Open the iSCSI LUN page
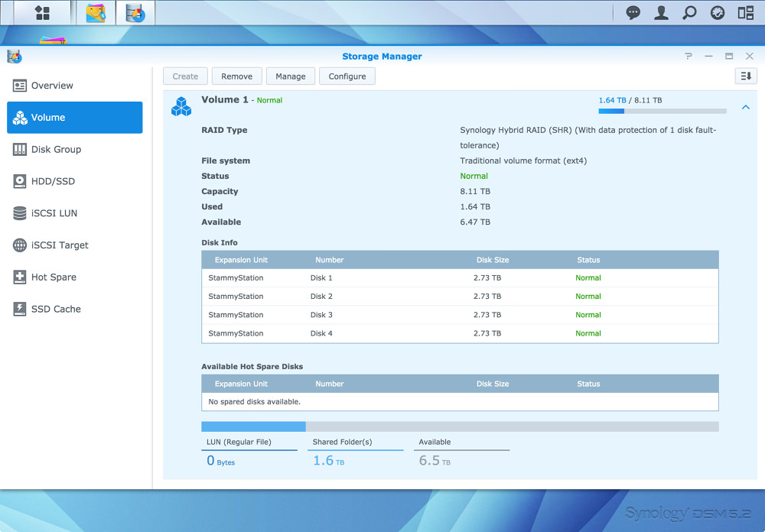Image resolution: width=765 pixels, height=532 pixels. point(54,213)
